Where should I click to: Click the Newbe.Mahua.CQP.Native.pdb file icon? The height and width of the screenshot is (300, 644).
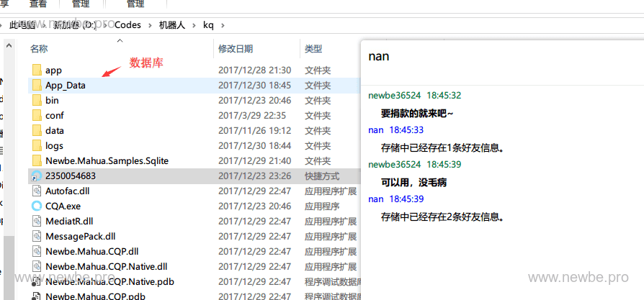[37, 282]
